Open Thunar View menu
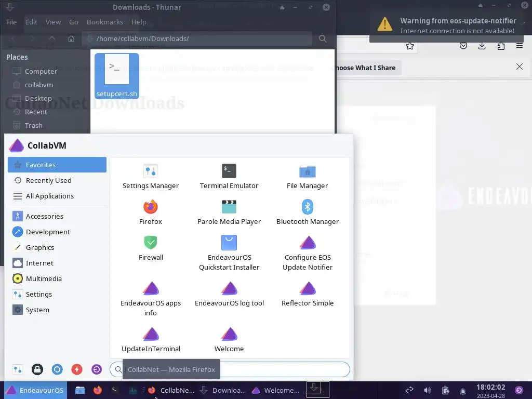532x399 pixels. (54, 22)
